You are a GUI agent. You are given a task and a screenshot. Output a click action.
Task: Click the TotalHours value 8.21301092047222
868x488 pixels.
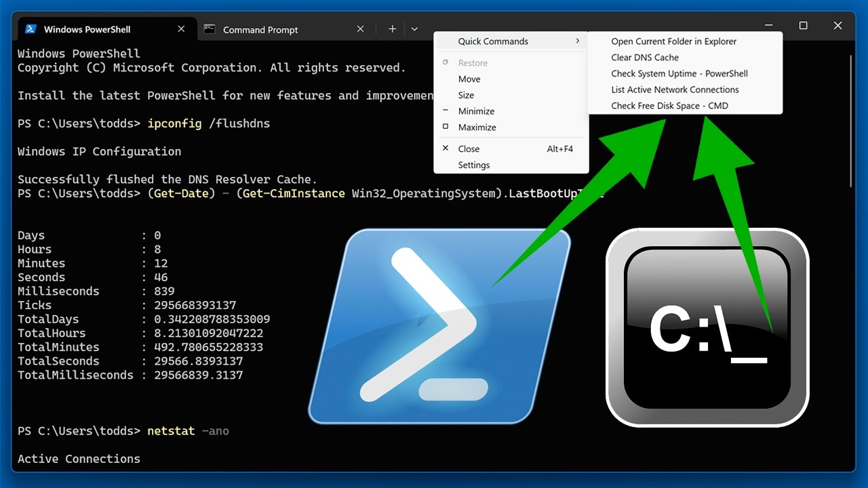pyautogui.click(x=208, y=333)
